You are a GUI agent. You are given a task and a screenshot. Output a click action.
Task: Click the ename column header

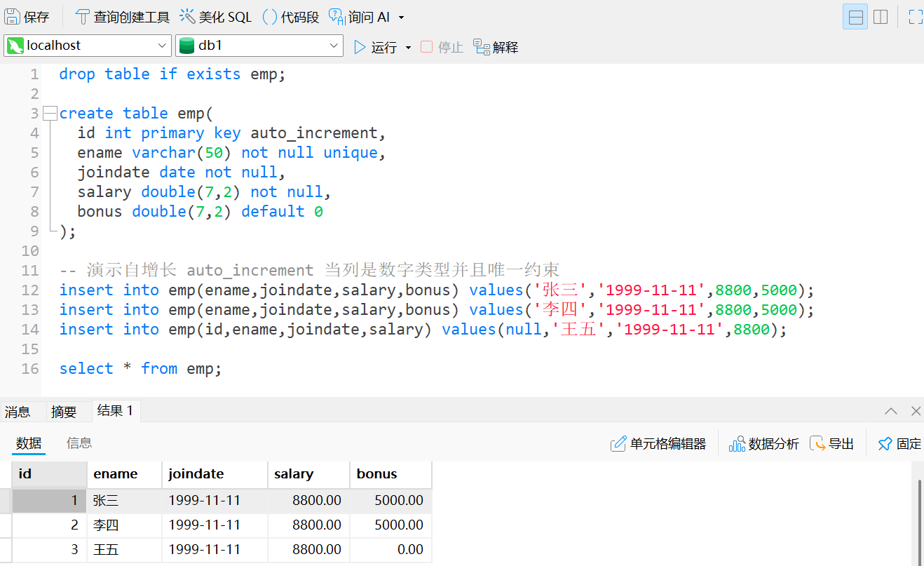tap(125, 474)
